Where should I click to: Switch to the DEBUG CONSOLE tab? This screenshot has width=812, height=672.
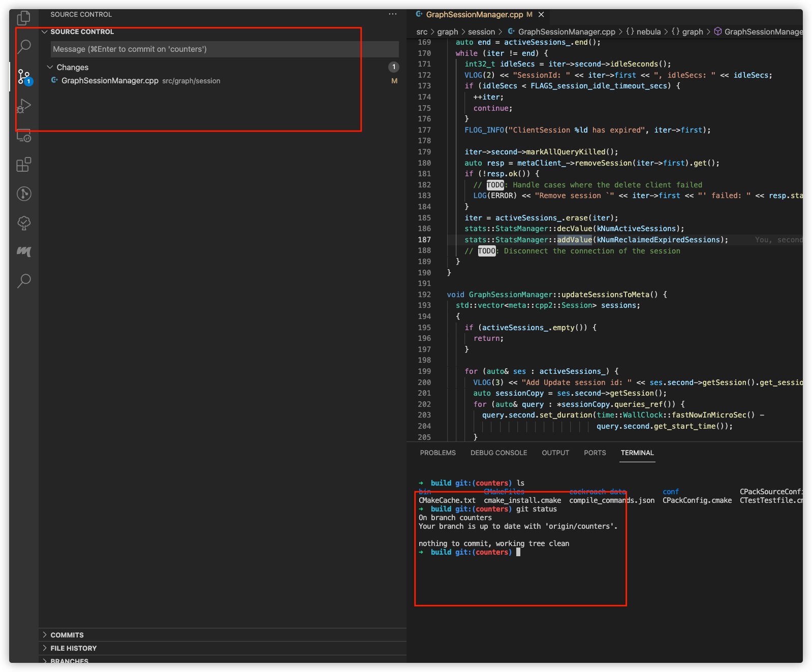coord(499,453)
